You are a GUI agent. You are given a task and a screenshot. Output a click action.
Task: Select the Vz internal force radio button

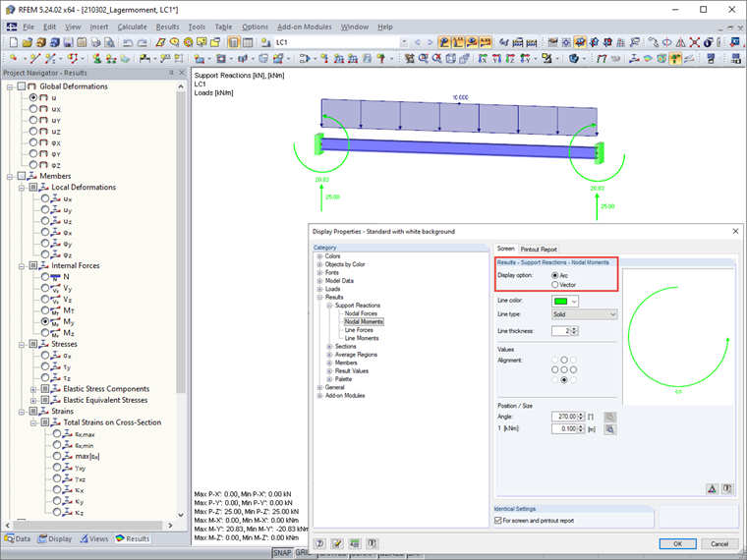coord(45,300)
